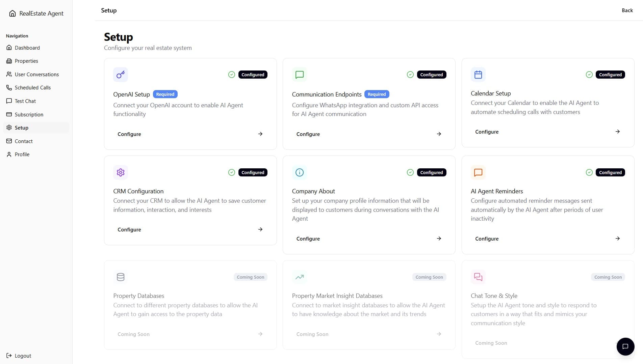This screenshot has height=364, width=643.
Task: Navigate to Scheduled Calls
Action: pos(36,88)
